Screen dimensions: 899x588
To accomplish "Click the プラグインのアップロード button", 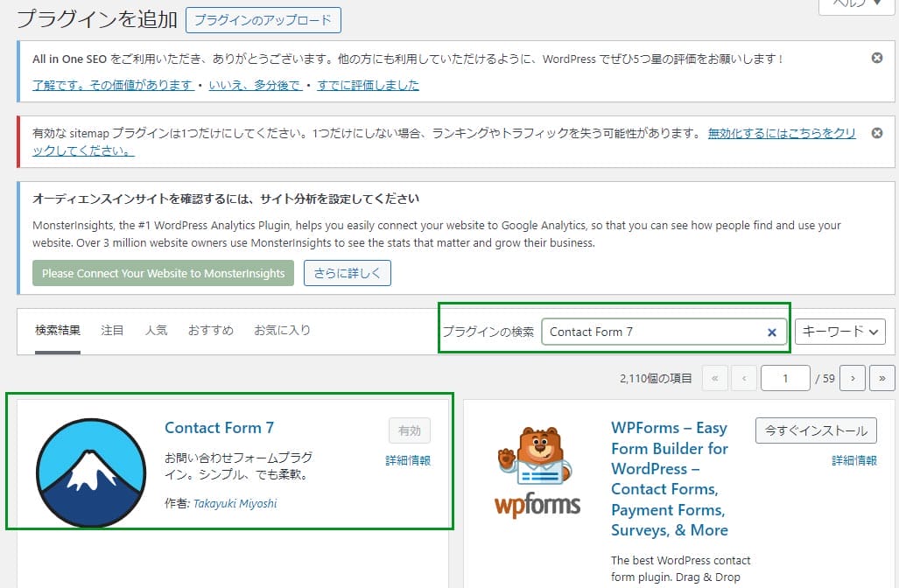I will coord(263,19).
